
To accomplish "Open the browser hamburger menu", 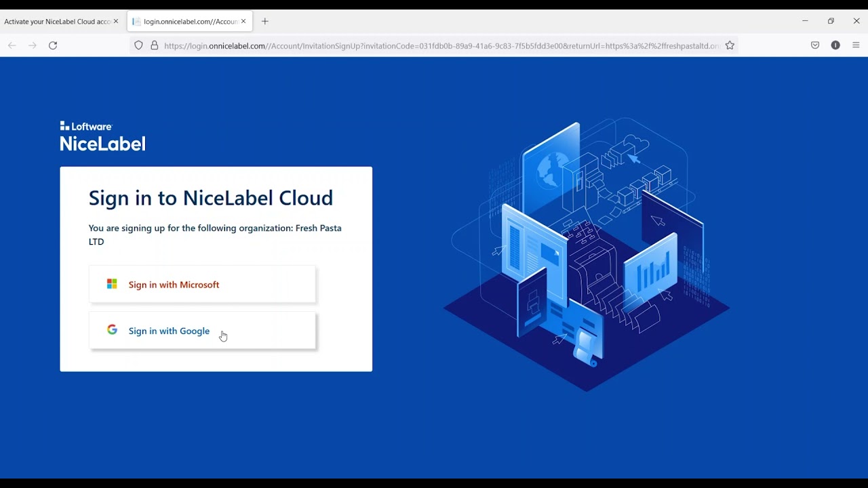I will tap(856, 45).
